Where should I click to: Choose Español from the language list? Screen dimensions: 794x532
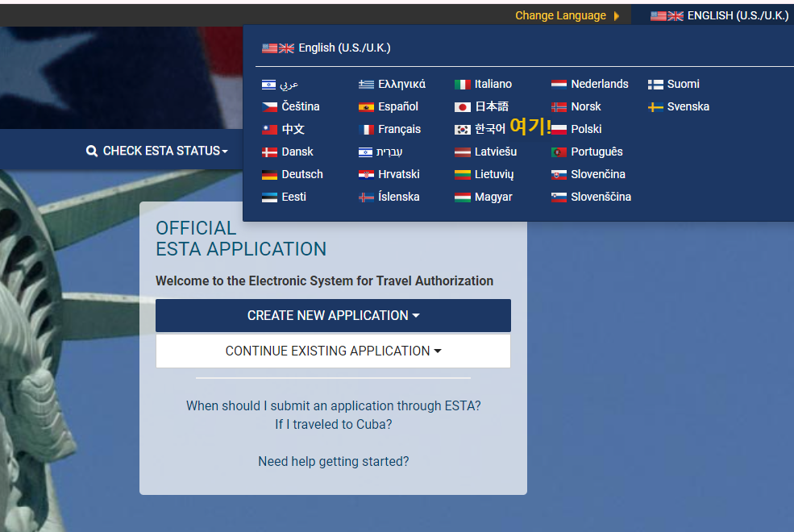398,107
